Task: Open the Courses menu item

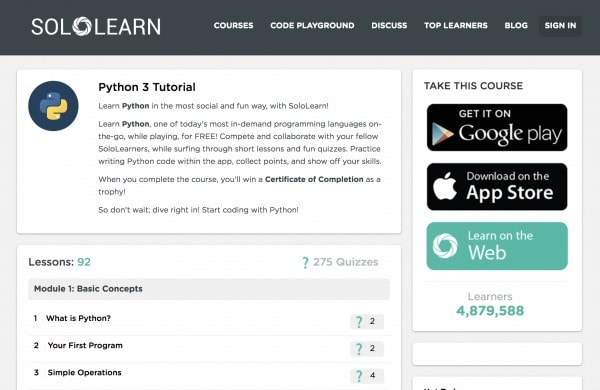Action: [233, 26]
